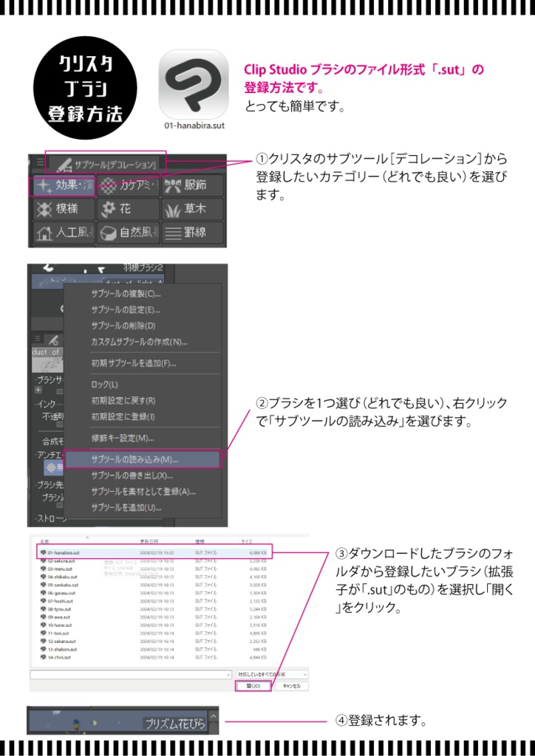This screenshot has height=756, width=535.
Task: Choose 初期設定に戻す(R) menu entry
Action: click(143, 401)
